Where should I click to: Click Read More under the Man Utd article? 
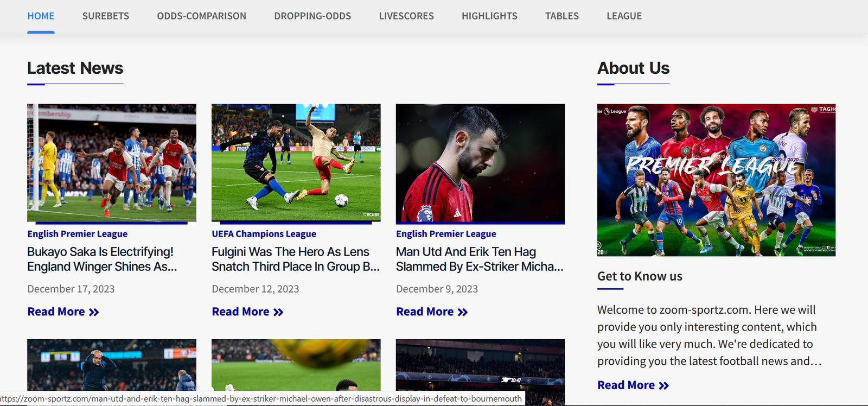pyautogui.click(x=432, y=312)
